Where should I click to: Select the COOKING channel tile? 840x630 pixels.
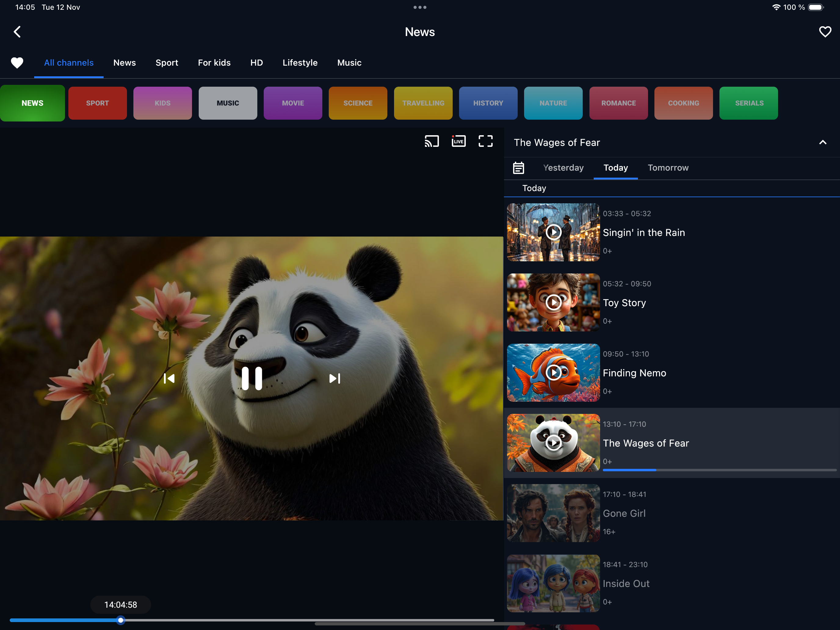pyautogui.click(x=683, y=103)
